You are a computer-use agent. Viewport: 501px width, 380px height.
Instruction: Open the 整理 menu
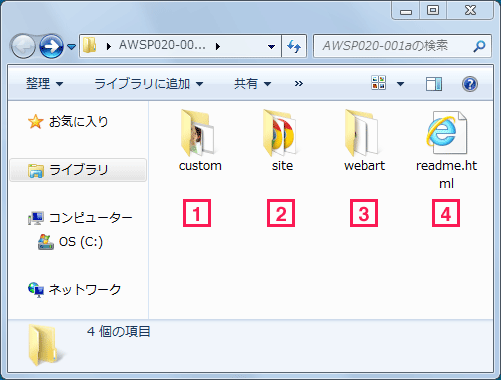click(44, 83)
